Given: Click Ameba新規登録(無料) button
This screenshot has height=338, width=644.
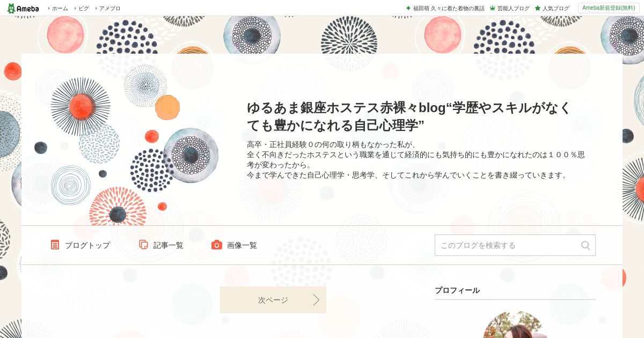Looking at the screenshot, I should point(609,8).
